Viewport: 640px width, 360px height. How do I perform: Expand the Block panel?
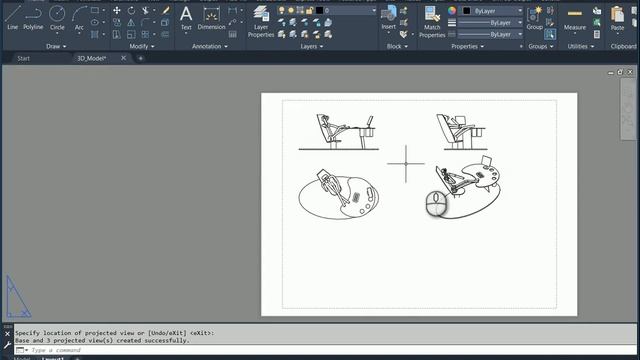[x=397, y=47]
